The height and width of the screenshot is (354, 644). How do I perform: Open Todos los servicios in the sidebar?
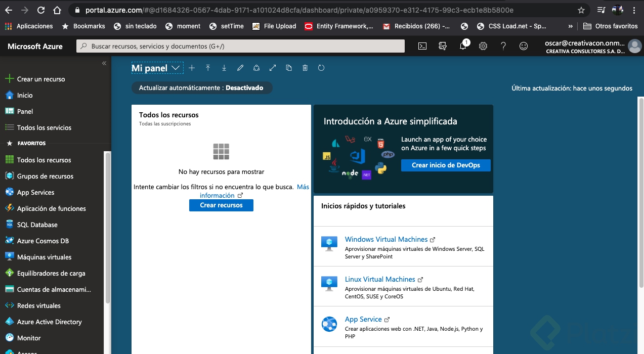[x=44, y=127]
